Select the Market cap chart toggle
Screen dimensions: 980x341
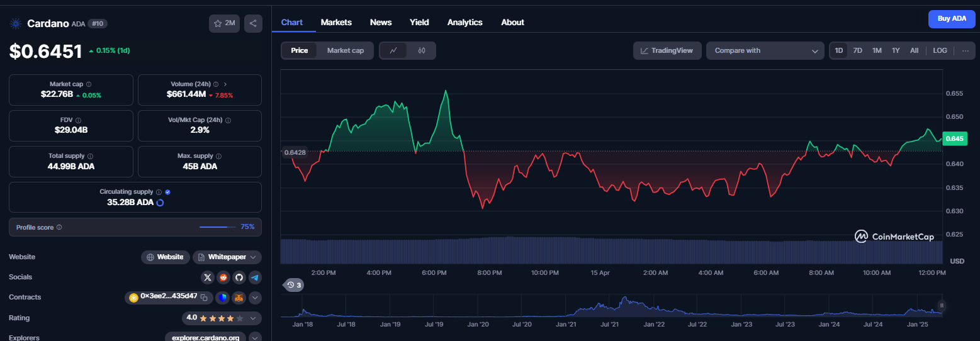345,50
